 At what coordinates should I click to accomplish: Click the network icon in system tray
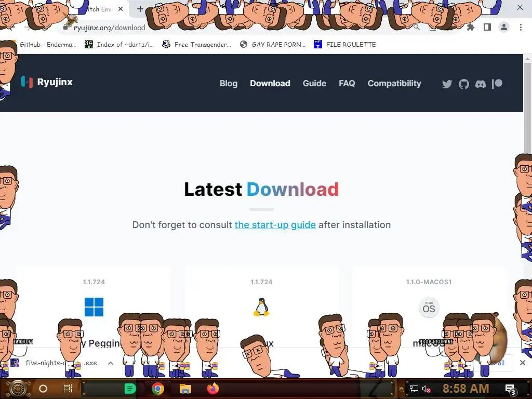(414, 389)
